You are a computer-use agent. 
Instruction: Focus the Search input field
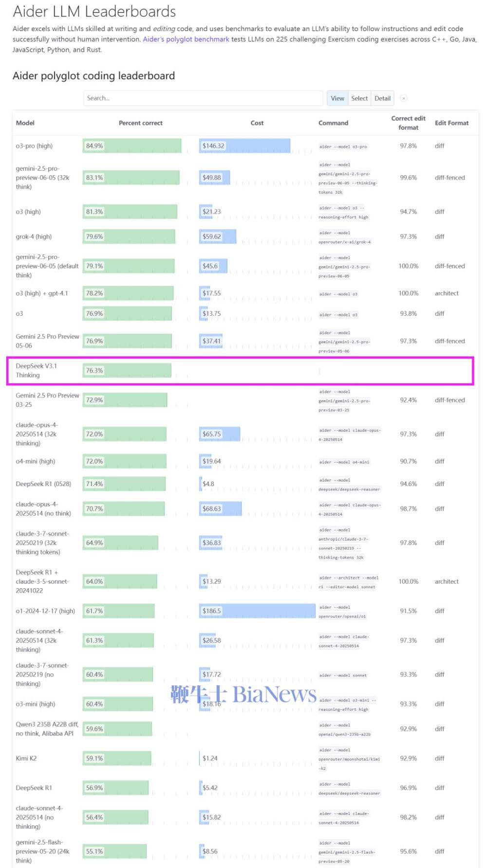coord(203,98)
